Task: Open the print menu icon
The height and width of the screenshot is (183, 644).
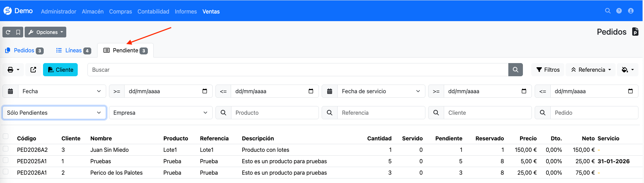Action: [x=13, y=70]
